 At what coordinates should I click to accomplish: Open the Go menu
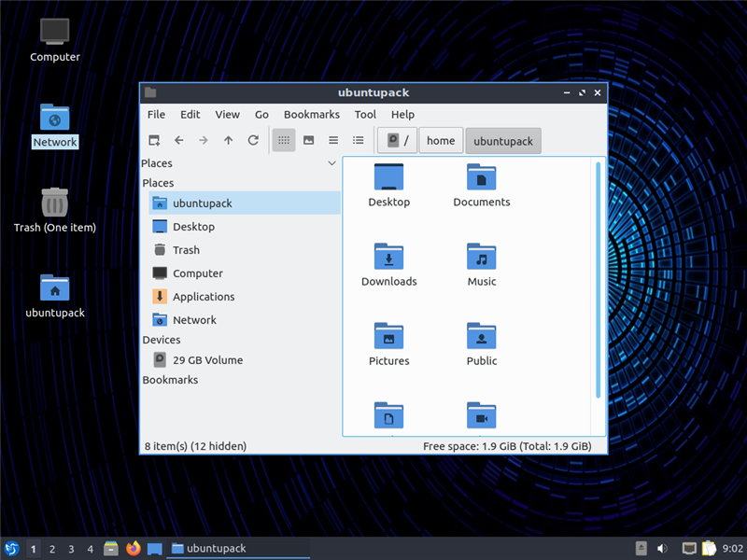click(x=261, y=115)
